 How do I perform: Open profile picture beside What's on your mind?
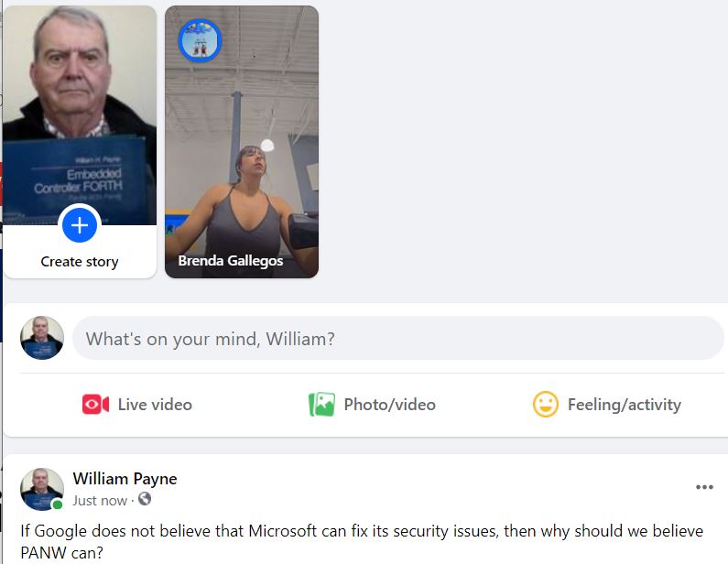[42, 338]
